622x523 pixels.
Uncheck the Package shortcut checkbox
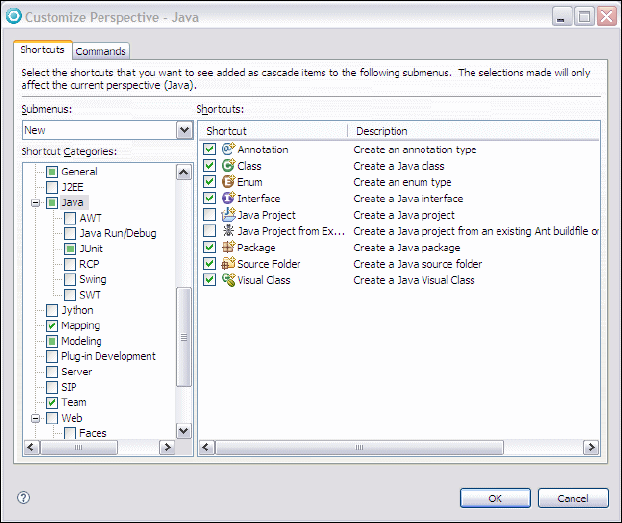click(209, 247)
